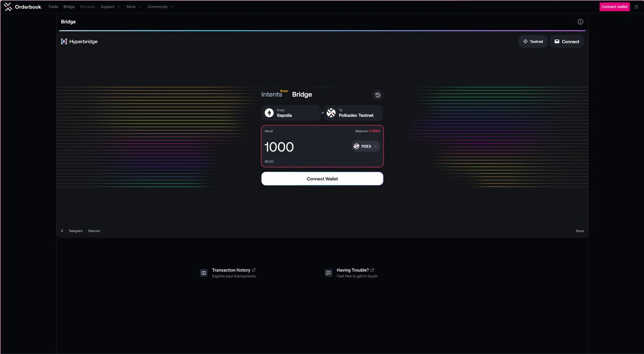Click the Having Trouble chat icon
Image resolution: width=644 pixels, height=354 pixels.
tap(328, 273)
